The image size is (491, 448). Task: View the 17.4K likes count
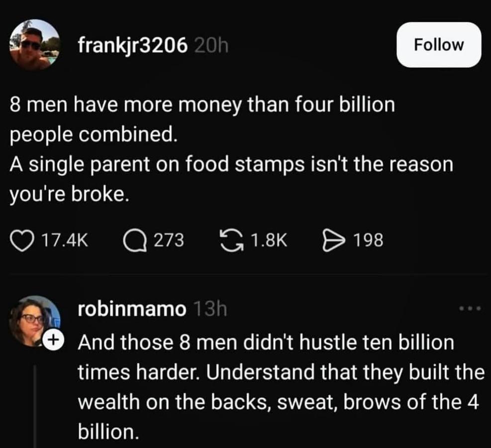click(x=65, y=241)
